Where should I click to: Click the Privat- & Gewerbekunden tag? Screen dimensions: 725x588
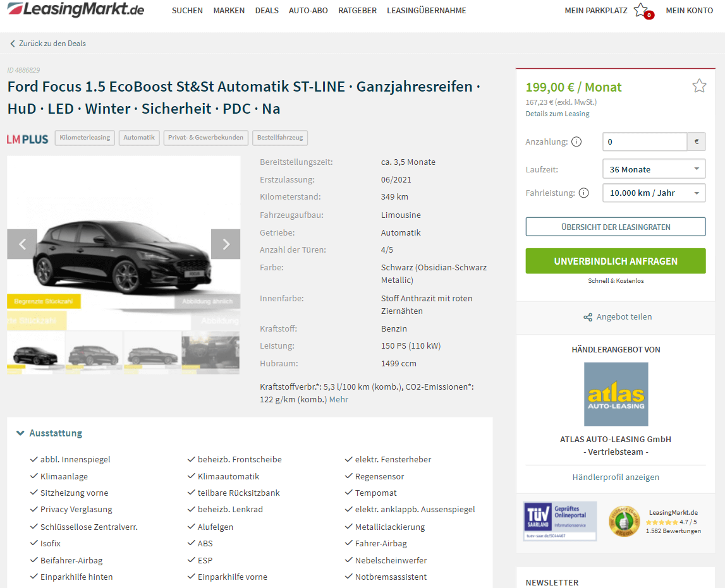click(x=206, y=138)
